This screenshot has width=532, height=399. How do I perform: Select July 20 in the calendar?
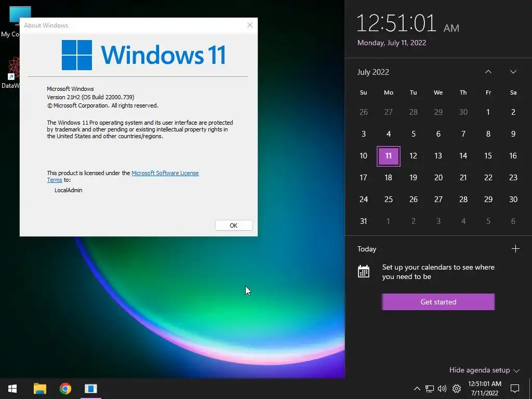pyautogui.click(x=438, y=178)
